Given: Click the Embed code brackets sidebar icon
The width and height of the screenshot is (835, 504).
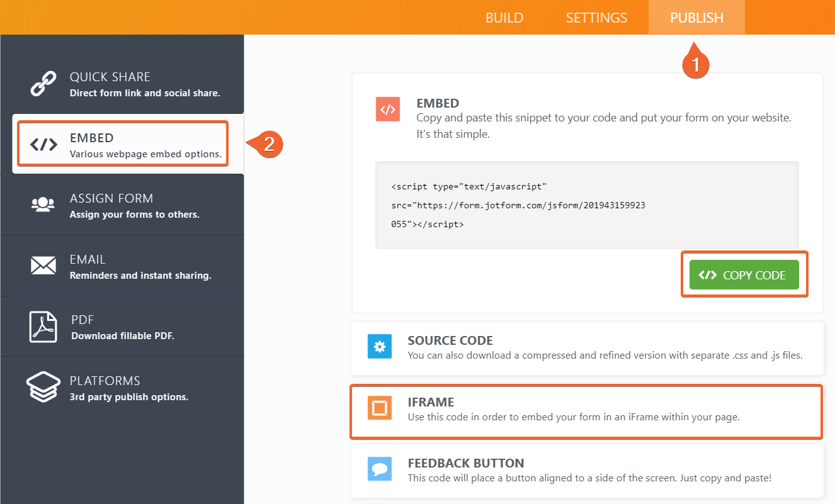Looking at the screenshot, I should pos(43,145).
